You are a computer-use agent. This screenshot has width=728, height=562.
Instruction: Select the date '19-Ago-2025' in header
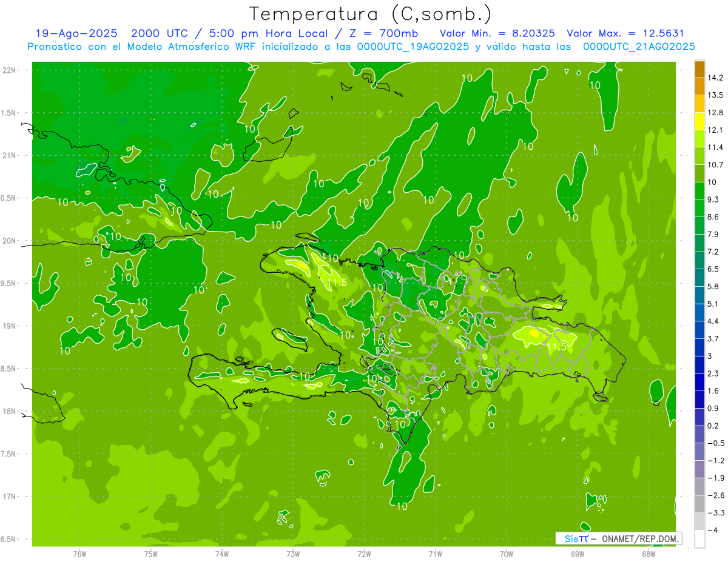coord(77,34)
